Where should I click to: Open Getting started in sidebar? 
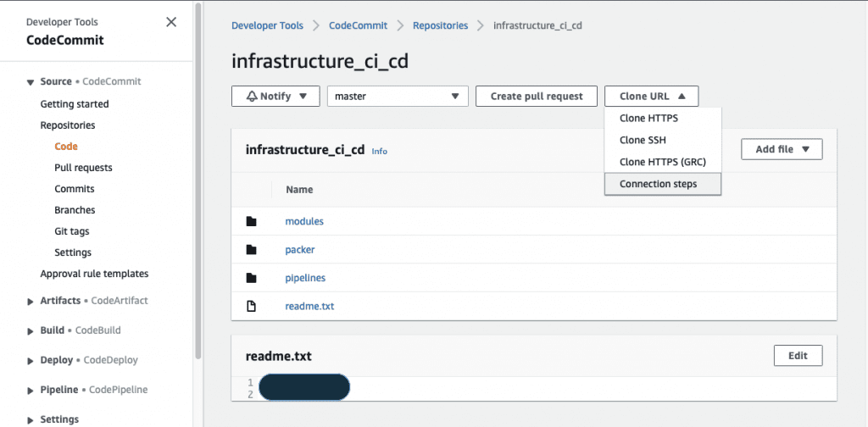pos(75,104)
